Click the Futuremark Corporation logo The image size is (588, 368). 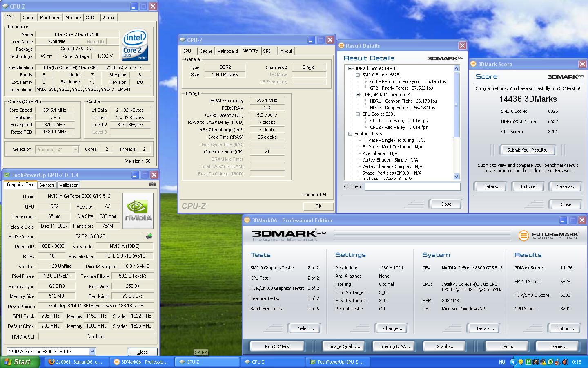tap(548, 236)
